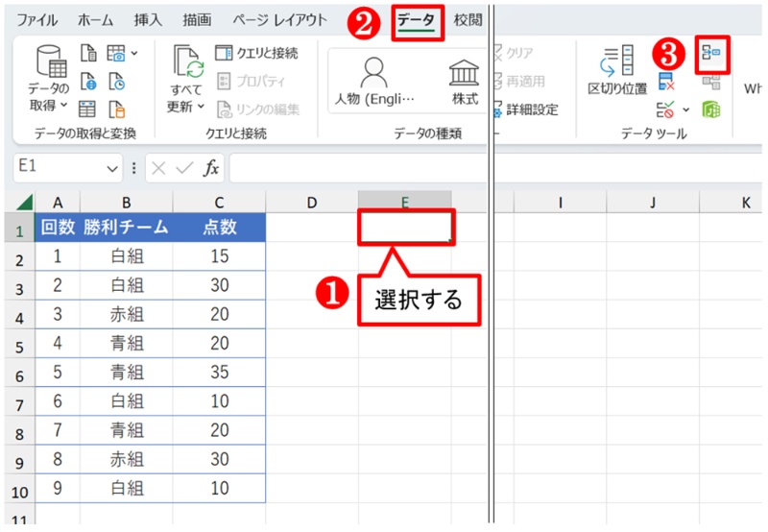
Task: Click the 回数 header cell
Action: pos(58,227)
